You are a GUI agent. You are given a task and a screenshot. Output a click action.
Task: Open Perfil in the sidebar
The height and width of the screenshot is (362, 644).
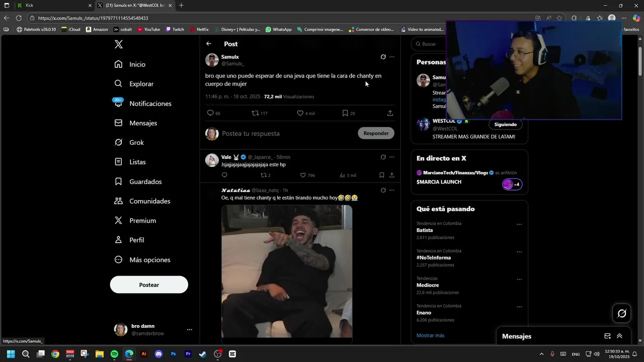pyautogui.click(x=129, y=240)
